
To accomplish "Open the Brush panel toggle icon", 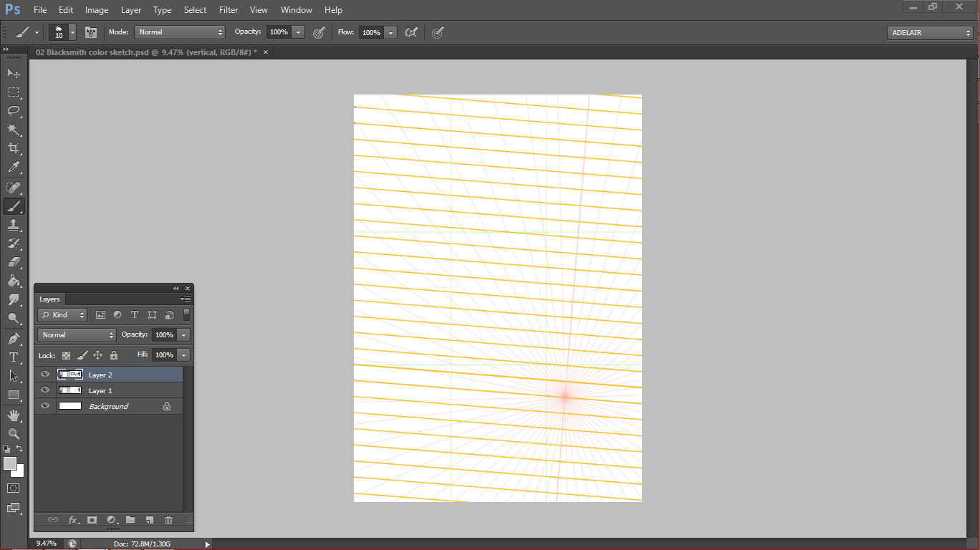I will tap(91, 32).
